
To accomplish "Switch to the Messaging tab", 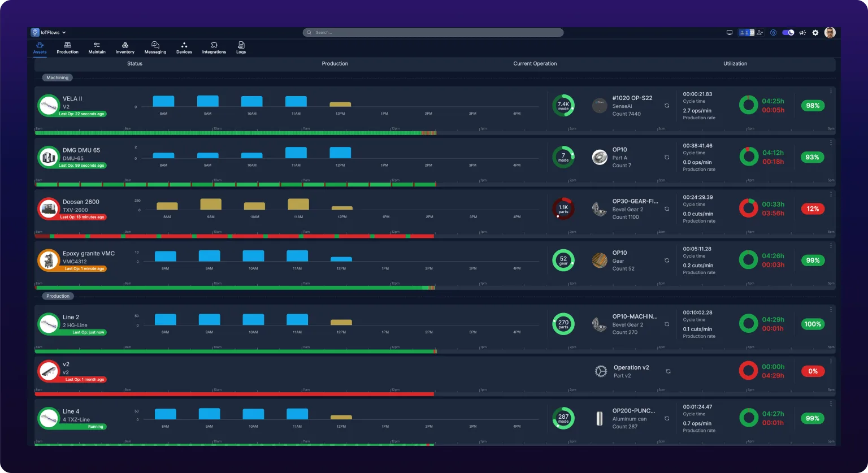I will (x=155, y=48).
